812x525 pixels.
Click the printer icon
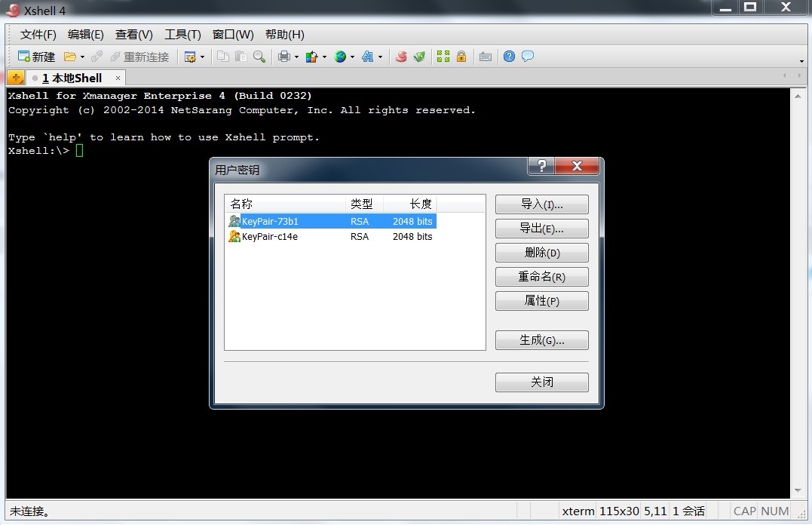tap(283, 57)
